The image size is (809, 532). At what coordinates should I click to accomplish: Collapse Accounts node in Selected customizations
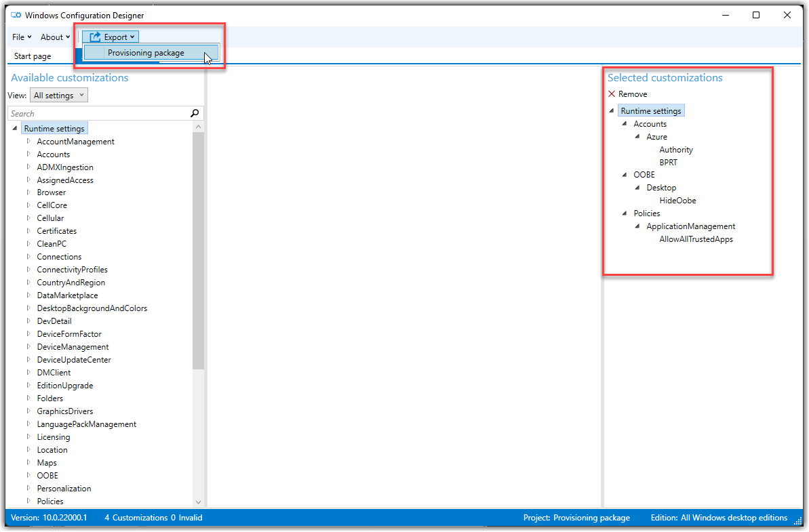(x=625, y=124)
